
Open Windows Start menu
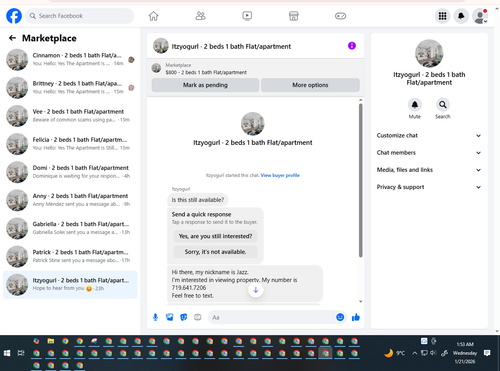7,353
